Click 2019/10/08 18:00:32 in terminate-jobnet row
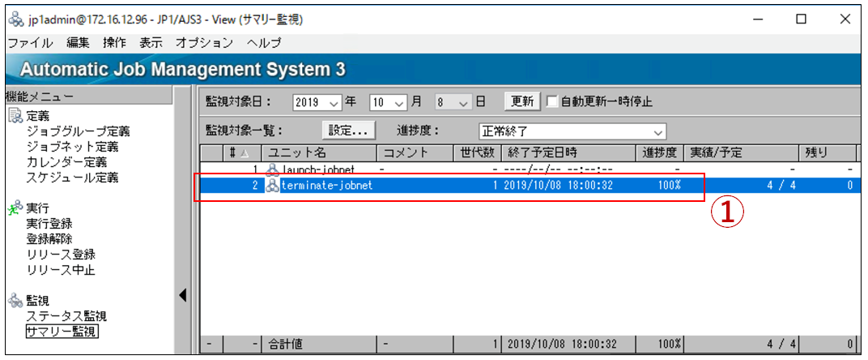 tap(558, 186)
